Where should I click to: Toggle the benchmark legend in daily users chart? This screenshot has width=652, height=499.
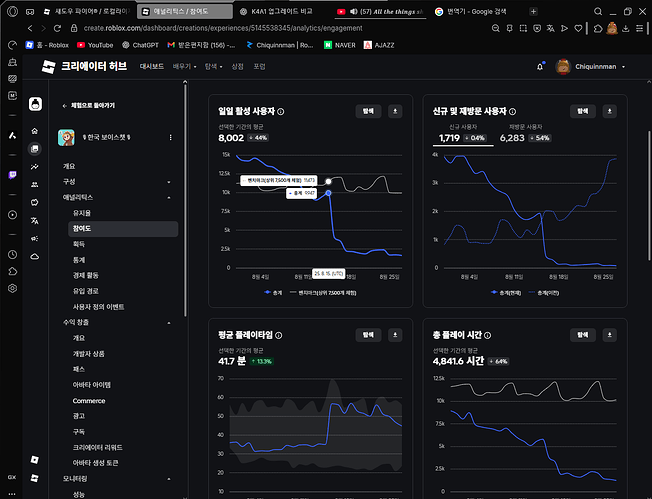tap(323, 293)
